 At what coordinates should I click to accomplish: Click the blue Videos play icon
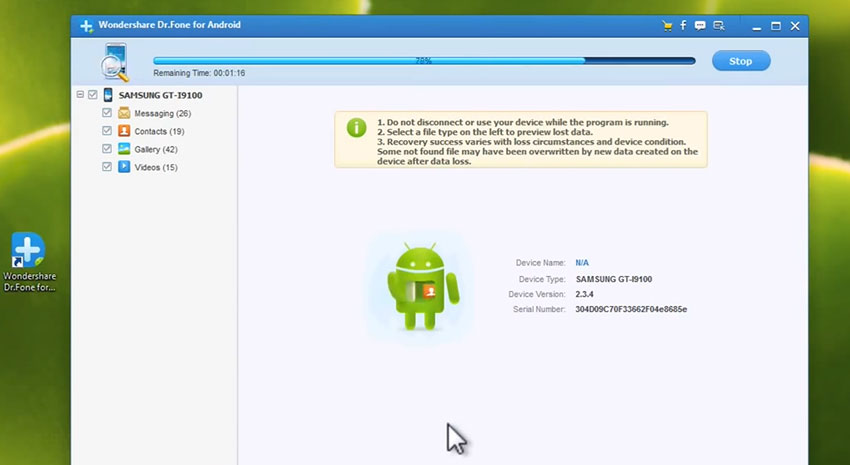click(x=124, y=166)
